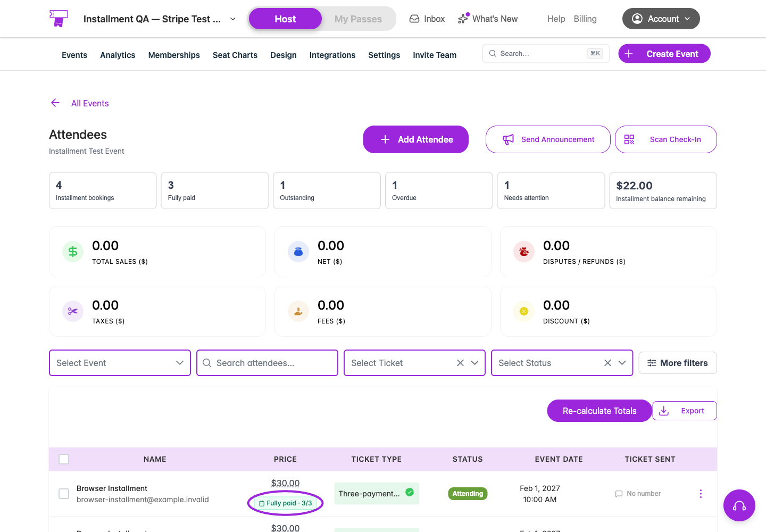
Task: Click the megaphone icon in Send Announcement
Action: (x=509, y=139)
